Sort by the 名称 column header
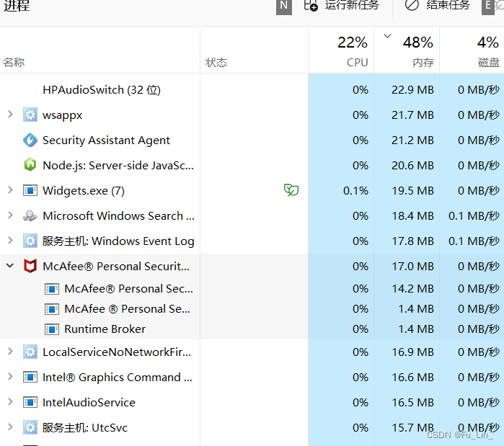The height and width of the screenshot is (446, 504). click(x=100, y=50)
